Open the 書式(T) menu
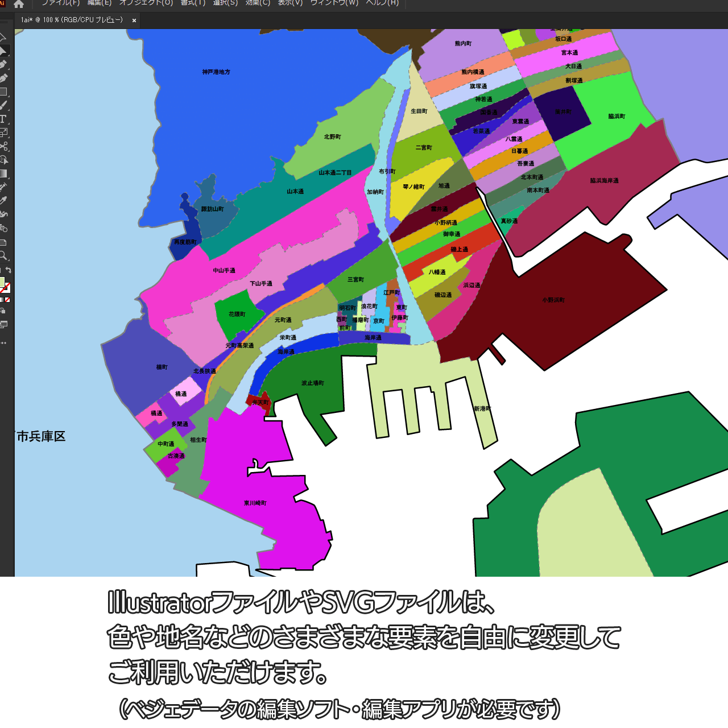 click(193, 3)
